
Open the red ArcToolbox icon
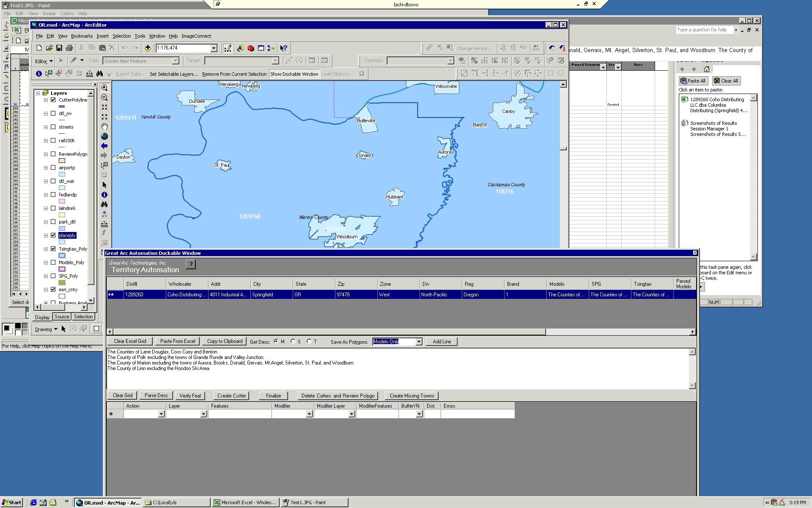(x=251, y=48)
